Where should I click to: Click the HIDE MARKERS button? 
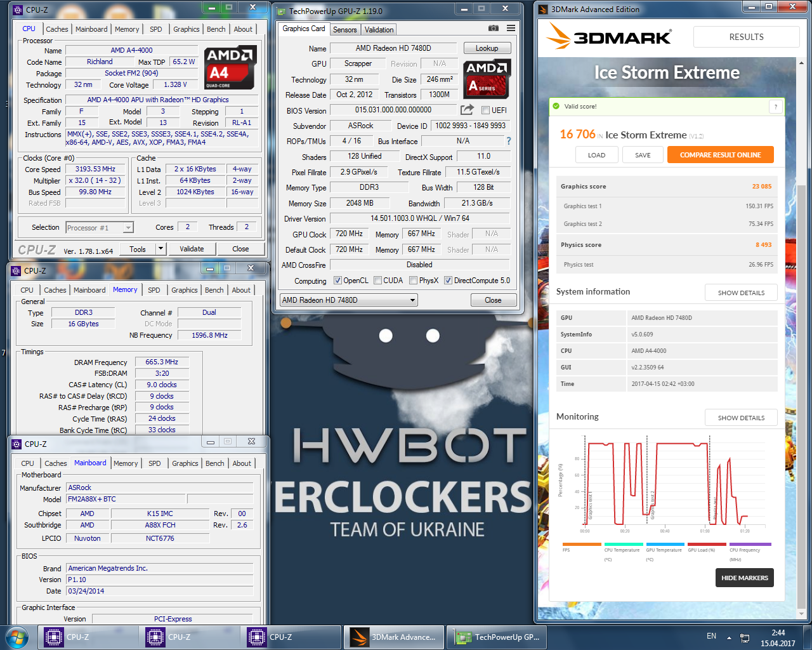pyautogui.click(x=745, y=578)
